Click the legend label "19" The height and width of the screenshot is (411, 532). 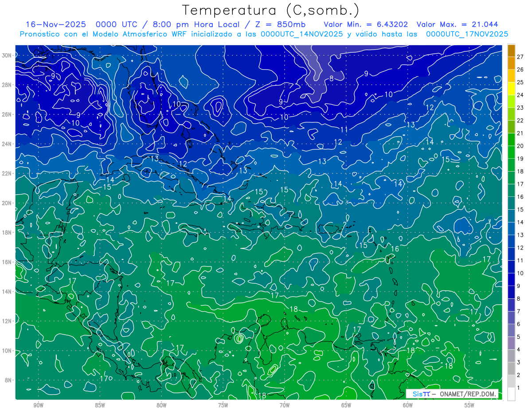coord(520,159)
